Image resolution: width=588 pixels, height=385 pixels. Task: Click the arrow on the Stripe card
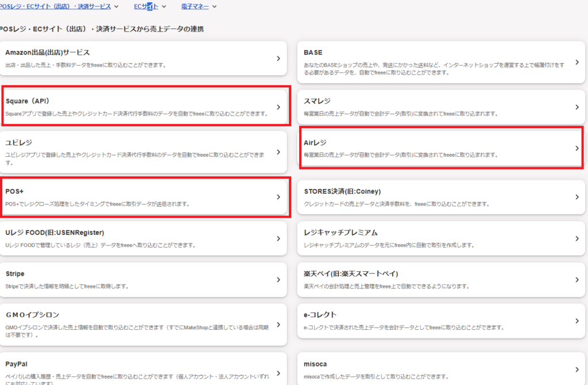[x=278, y=280]
